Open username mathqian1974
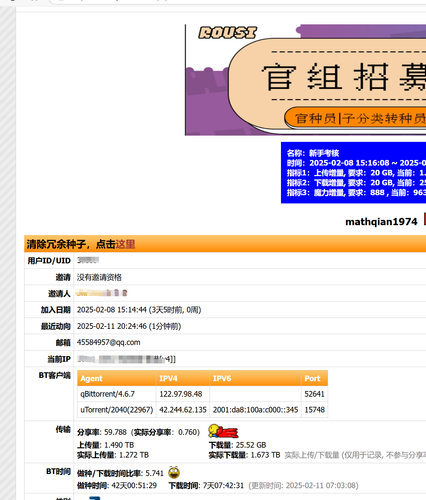The width and height of the screenshot is (426, 500). (381, 222)
